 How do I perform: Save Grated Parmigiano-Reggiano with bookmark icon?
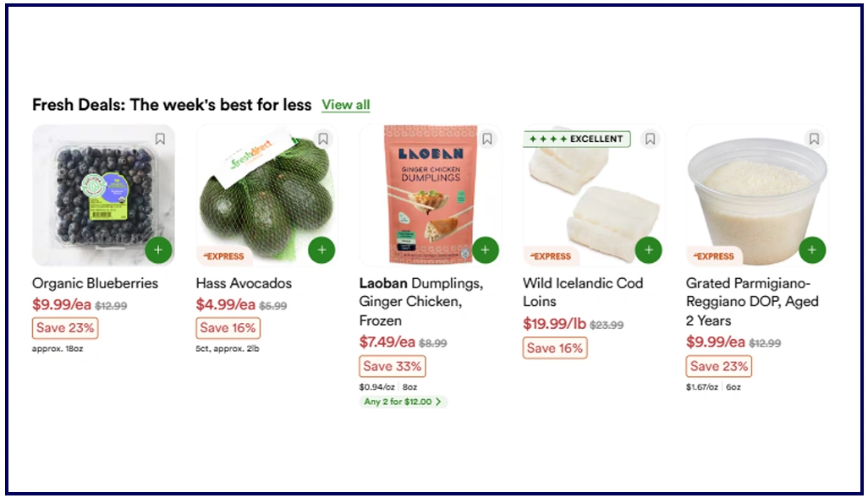[814, 139]
